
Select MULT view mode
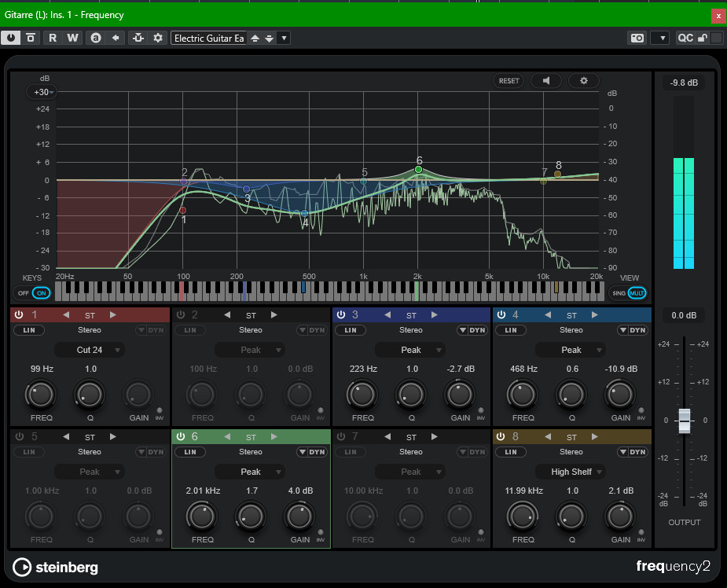pos(637,292)
